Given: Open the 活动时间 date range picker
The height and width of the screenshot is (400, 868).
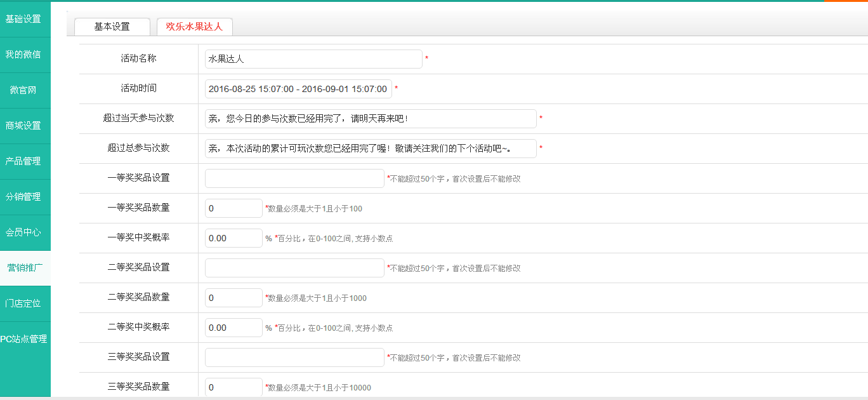Looking at the screenshot, I should pos(298,89).
